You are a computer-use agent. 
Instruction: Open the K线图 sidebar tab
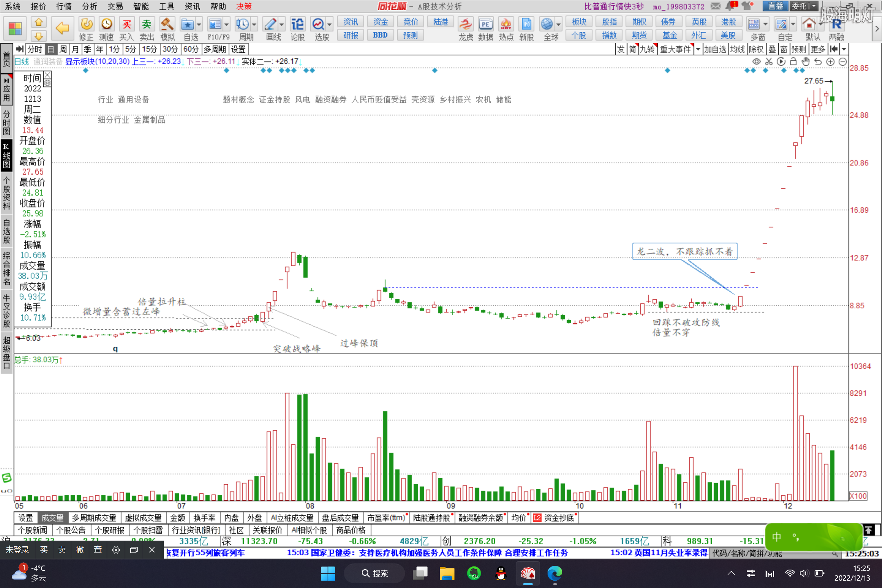pyautogui.click(x=7, y=156)
